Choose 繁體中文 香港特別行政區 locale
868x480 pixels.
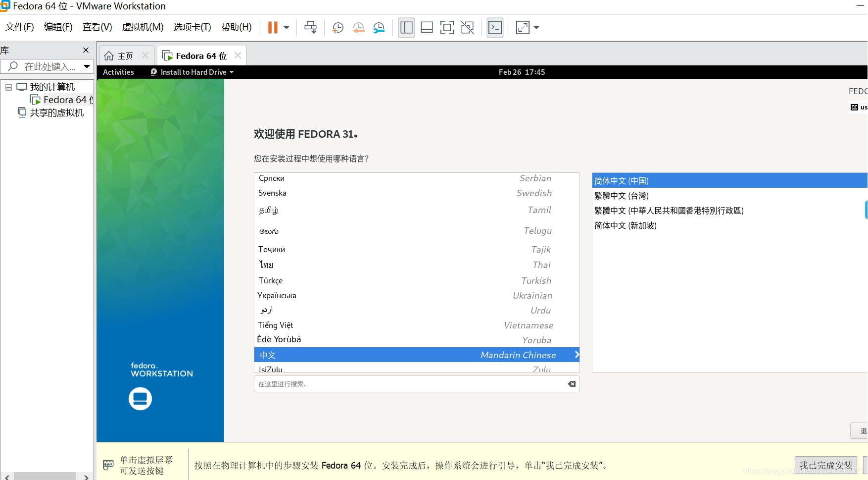click(x=730, y=211)
